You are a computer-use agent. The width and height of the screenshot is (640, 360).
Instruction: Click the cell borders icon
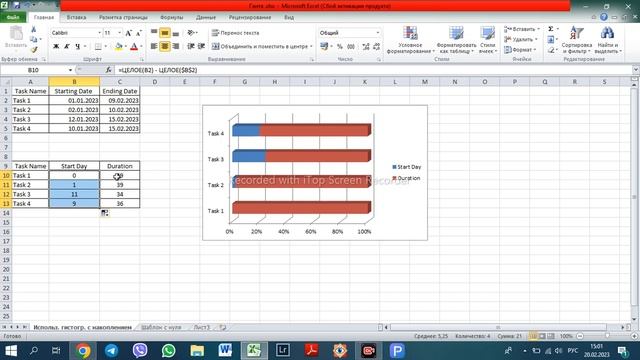coord(98,47)
